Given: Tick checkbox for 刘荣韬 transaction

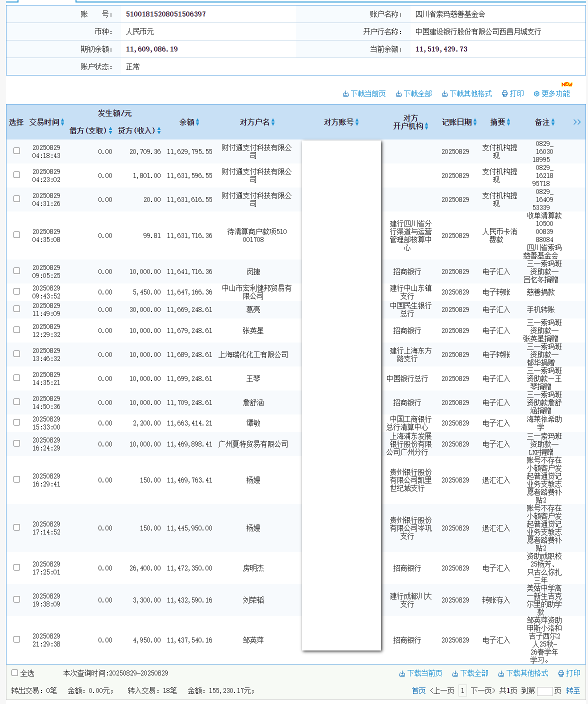Looking at the screenshot, I should pyautogui.click(x=17, y=599).
